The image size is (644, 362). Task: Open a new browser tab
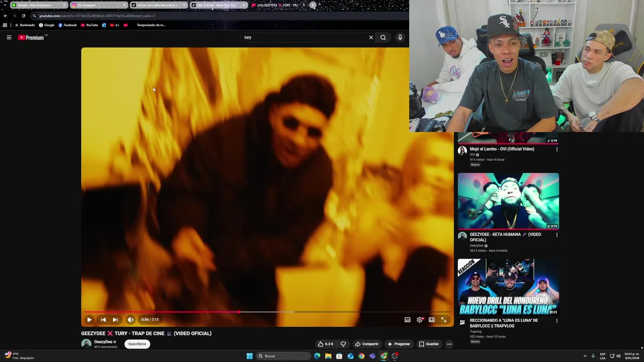313,5
